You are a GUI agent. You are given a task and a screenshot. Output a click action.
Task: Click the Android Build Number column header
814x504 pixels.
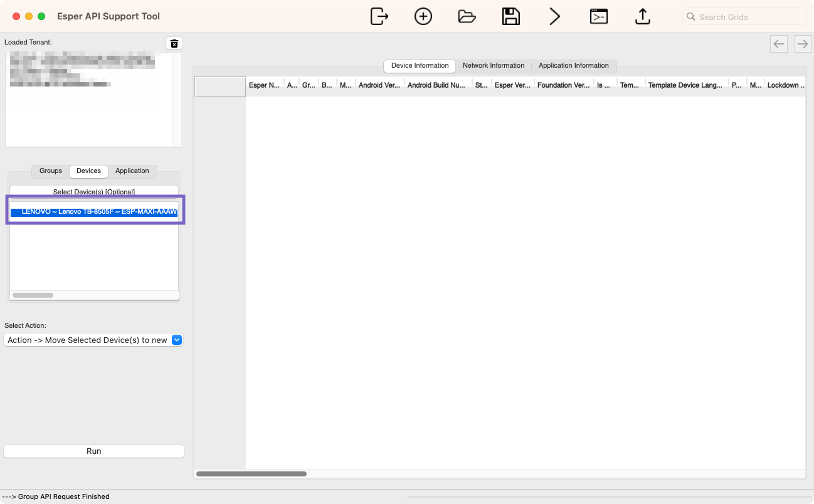[436, 85]
